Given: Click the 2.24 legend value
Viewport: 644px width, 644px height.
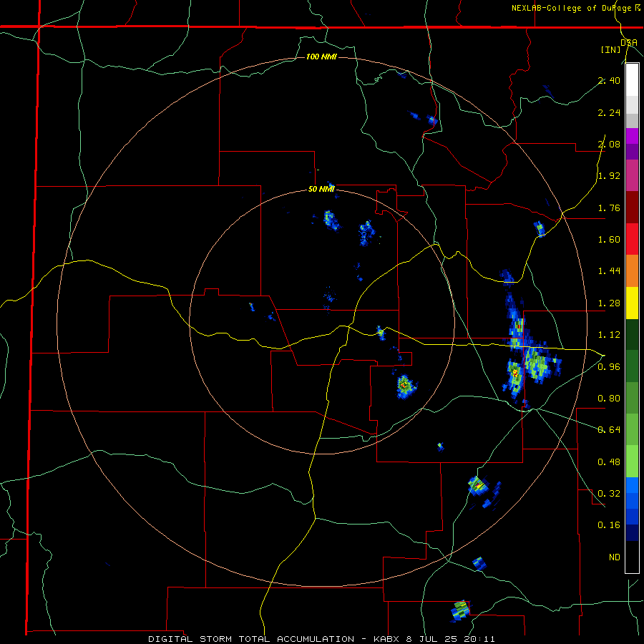Looking at the screenshot, I should pos(609,112).
